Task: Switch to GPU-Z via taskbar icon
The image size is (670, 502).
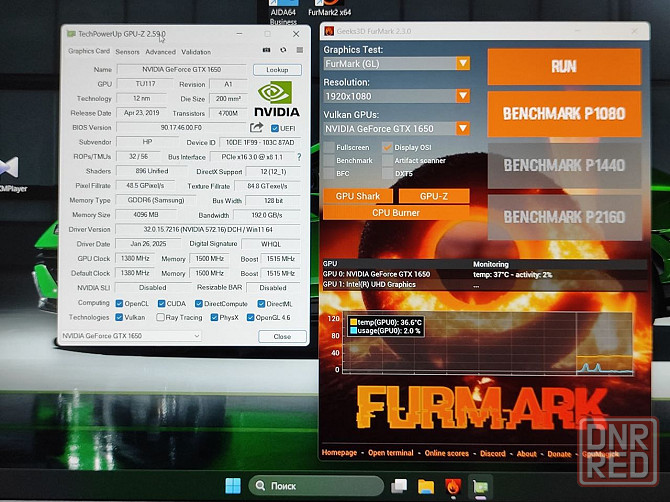Action: coord(480,487)
